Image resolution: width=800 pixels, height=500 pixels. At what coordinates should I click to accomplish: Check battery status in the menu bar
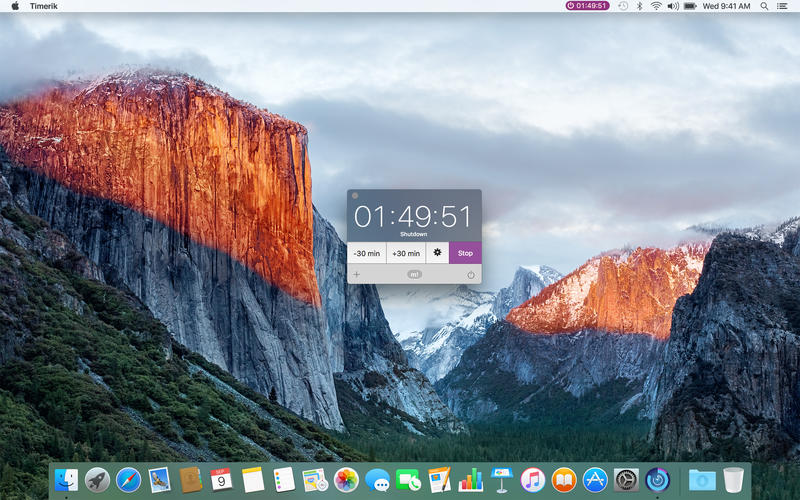(690, 6)
